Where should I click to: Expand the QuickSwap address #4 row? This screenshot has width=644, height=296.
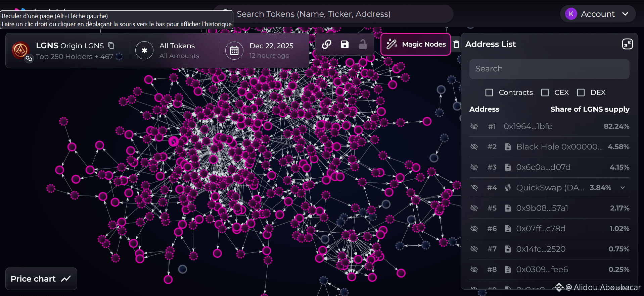623,188
